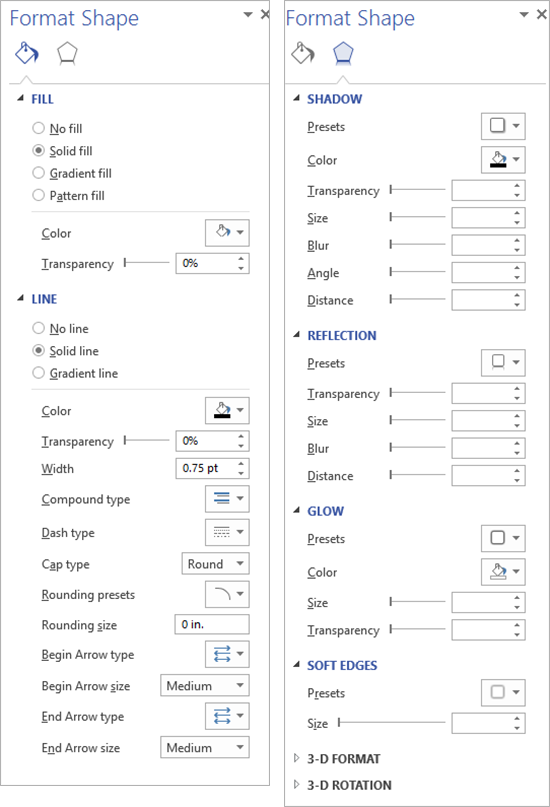
Task: Increase Shadow Transparency with up spinner
Action: (x=517, y=185)
